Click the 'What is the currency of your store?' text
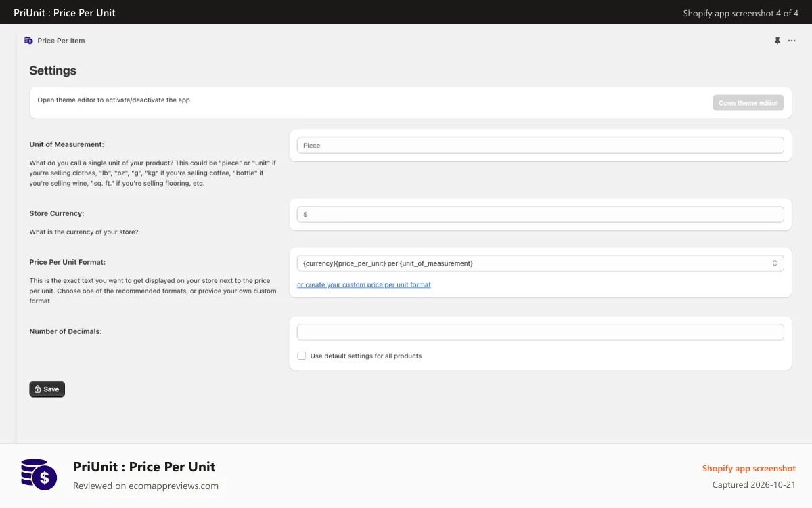This screenshot has height=508, width=812. pyautogui.click(x=84, y=232)
